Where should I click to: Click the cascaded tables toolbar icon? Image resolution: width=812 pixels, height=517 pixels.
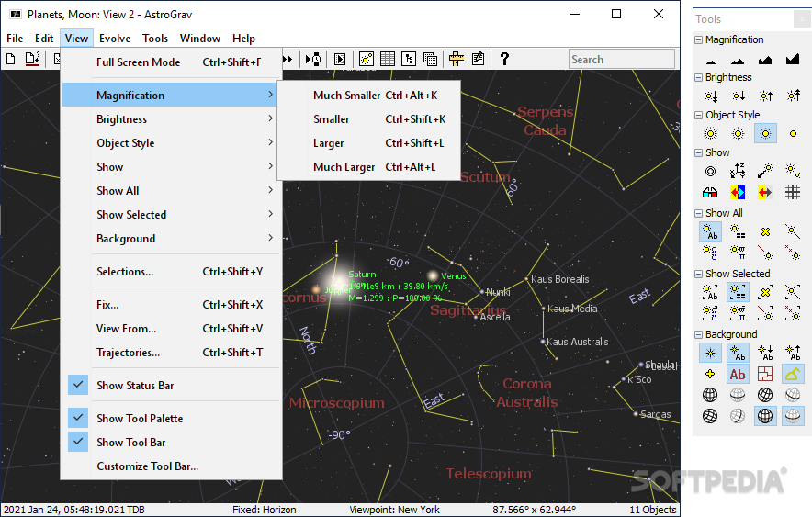[430, 59]
